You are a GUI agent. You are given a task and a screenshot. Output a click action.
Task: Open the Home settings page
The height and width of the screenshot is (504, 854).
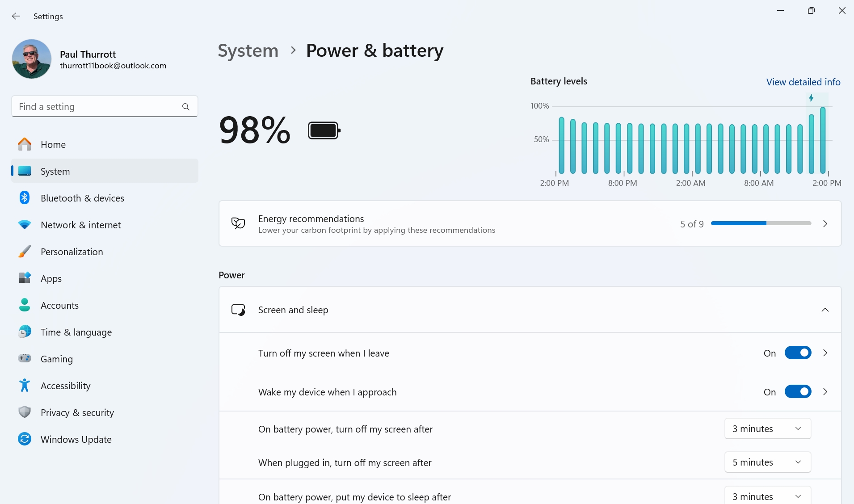(x=53, y=145)
